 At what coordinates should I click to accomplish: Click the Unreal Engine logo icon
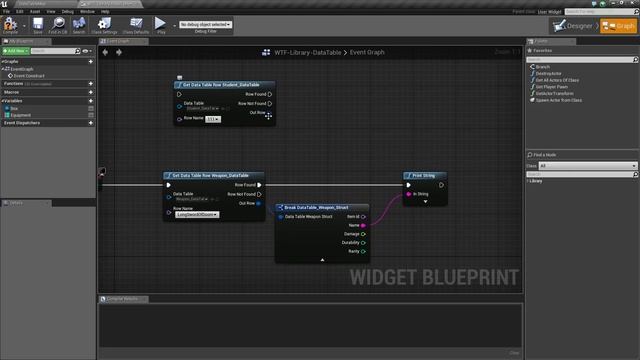(4, 4)
